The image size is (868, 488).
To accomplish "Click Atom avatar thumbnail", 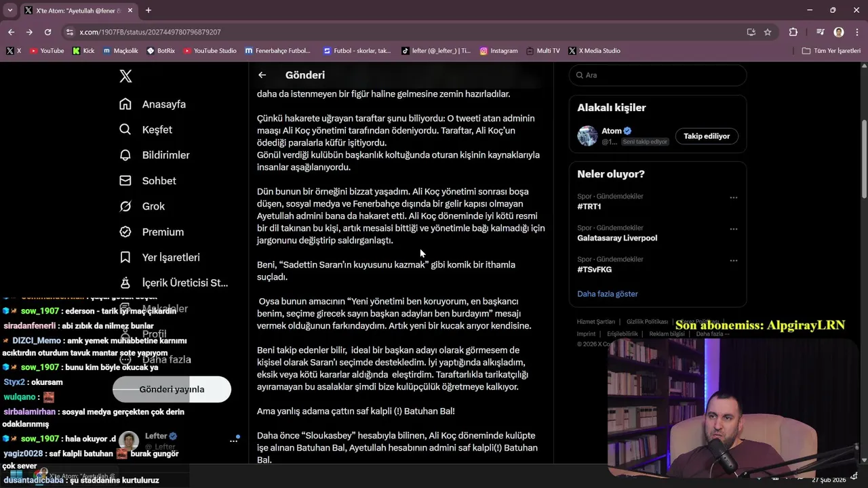I will [587, 136].
